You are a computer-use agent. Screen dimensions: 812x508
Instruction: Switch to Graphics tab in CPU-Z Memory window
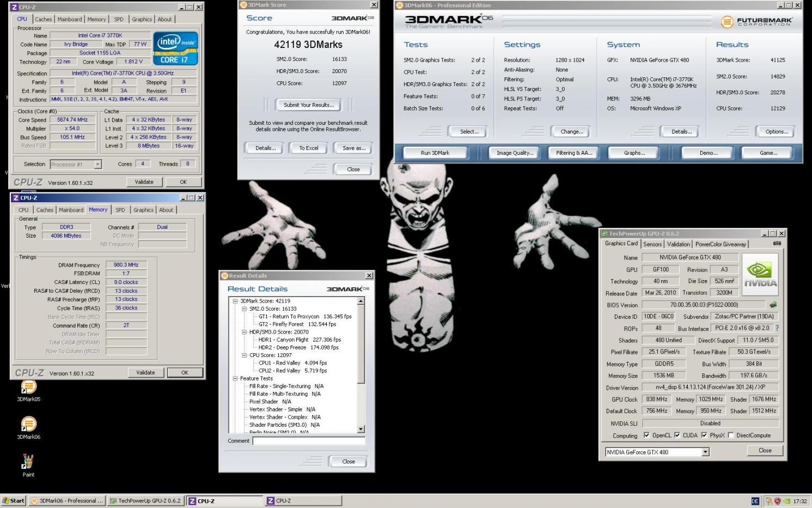pos(143,210)
